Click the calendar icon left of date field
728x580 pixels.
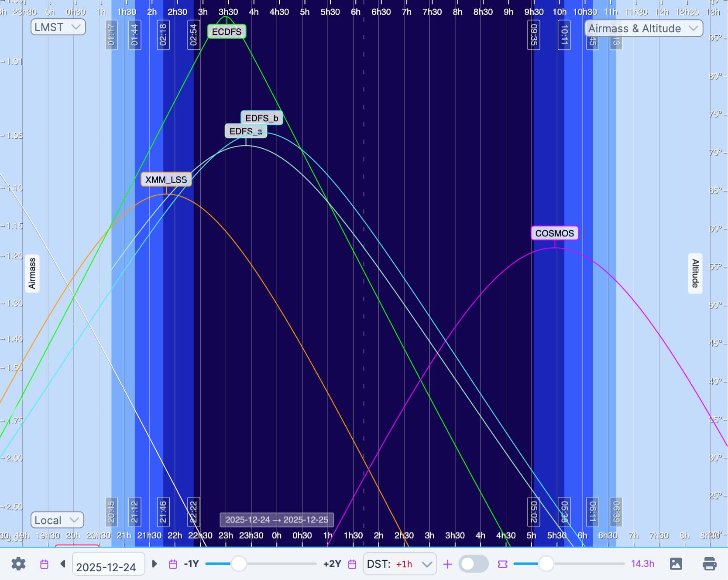(x=44, y=564)
